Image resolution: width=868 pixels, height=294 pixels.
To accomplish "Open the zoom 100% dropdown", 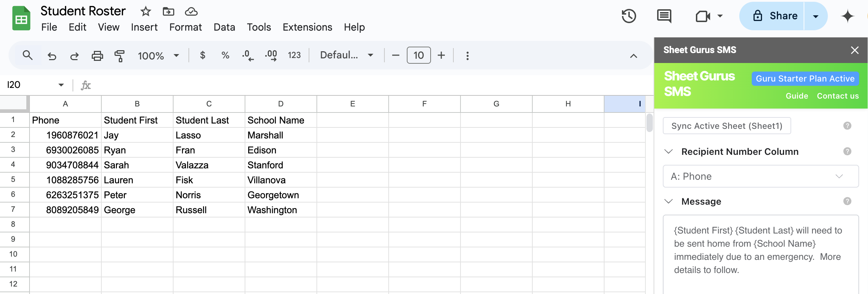I will click(x=158, y=56).
